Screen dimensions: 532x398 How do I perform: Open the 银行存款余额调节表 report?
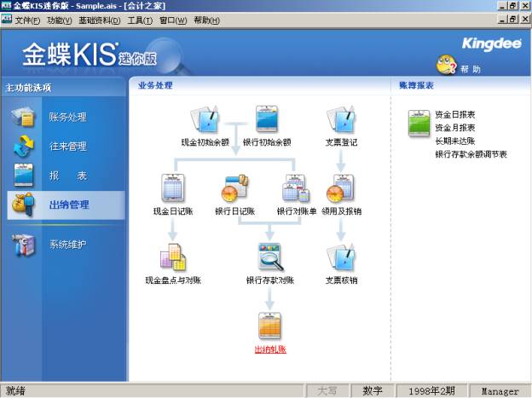[471, 155]
